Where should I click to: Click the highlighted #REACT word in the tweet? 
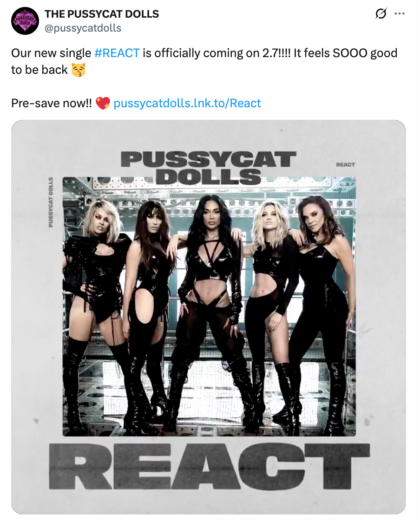pyautogui.click(x=117, y=52)
